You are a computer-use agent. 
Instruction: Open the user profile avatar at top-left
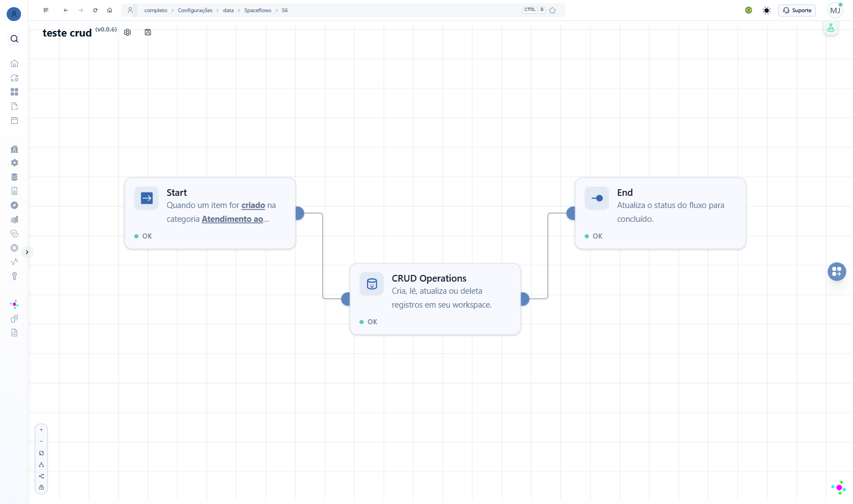pyautogui.click(x=14, y=14)
